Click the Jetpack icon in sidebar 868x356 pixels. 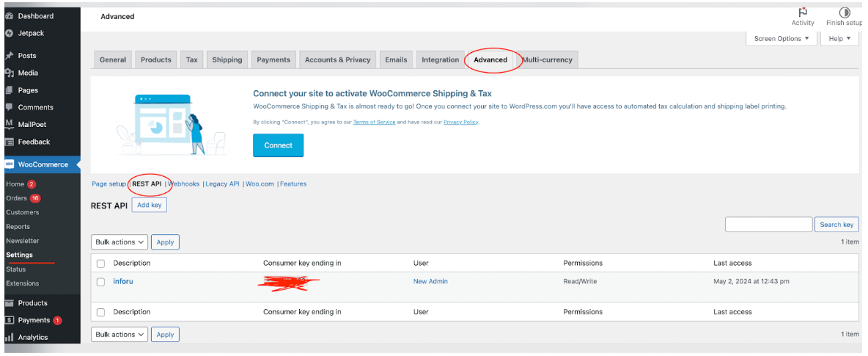coord(9,33)
